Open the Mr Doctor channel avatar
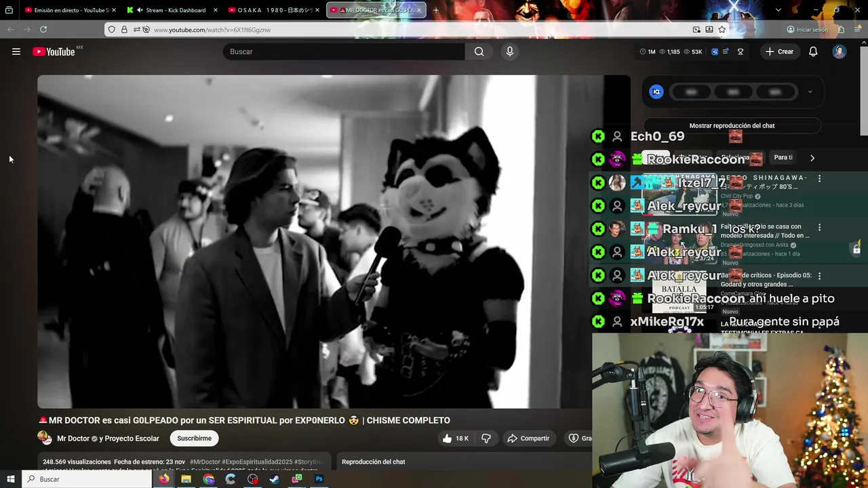868x488 pixels. tap(44, 438)
